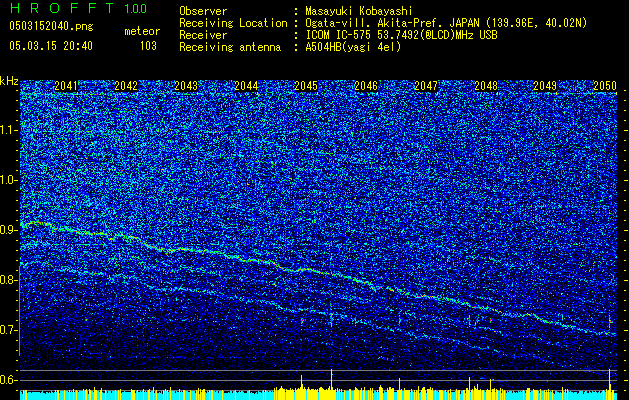Click the 2048 time marker
Screen dimensions: 629x400
coord(486,86)
